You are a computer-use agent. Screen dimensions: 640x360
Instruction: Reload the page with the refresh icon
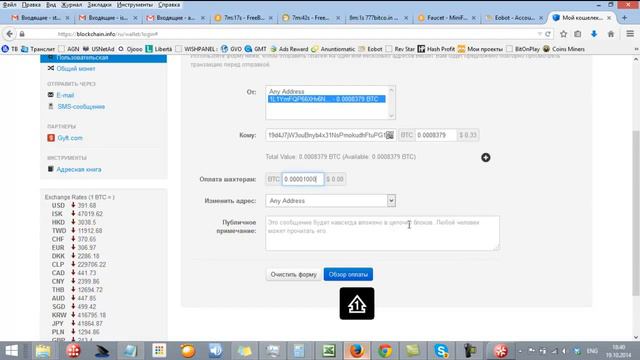point(548,34)
